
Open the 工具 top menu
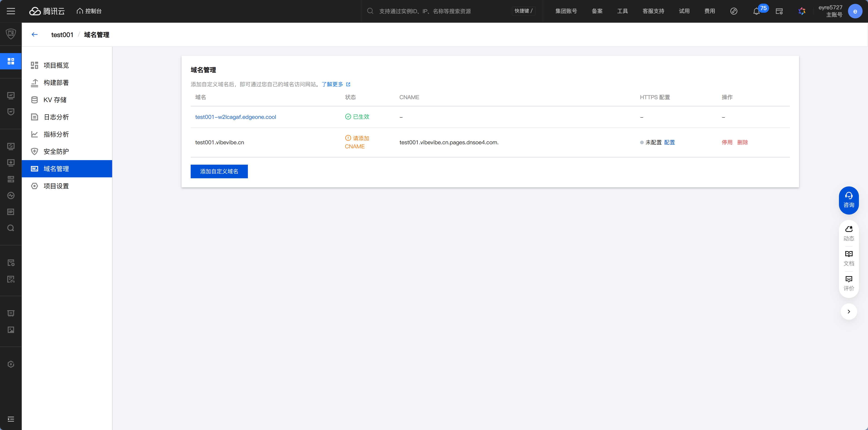622,11
